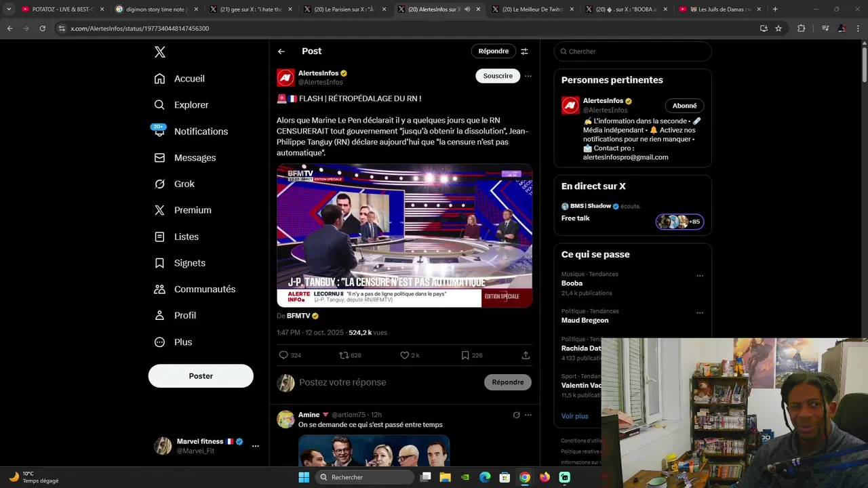The height and width of the screenshot is (488, 868).
Task: Switch to the digimon story time browser tab
Action: [157, 9]
